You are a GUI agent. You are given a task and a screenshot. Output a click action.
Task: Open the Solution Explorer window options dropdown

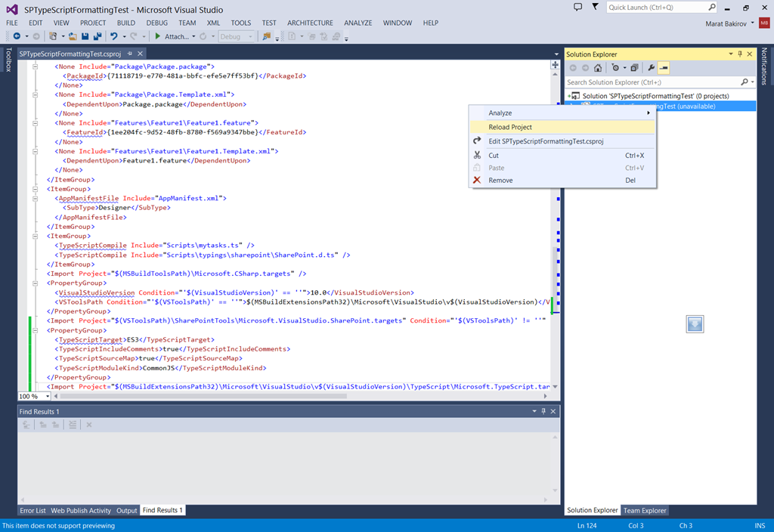pyautogui.click(x=731, y=54)
